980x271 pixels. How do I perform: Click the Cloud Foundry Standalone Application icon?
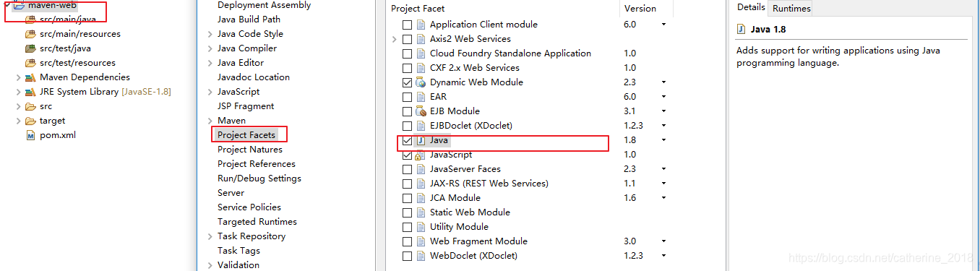point(421,53)
